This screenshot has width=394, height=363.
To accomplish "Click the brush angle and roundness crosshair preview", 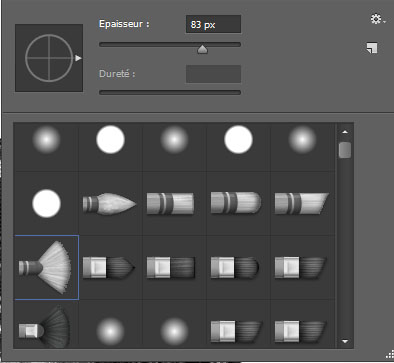I will 49,58.
